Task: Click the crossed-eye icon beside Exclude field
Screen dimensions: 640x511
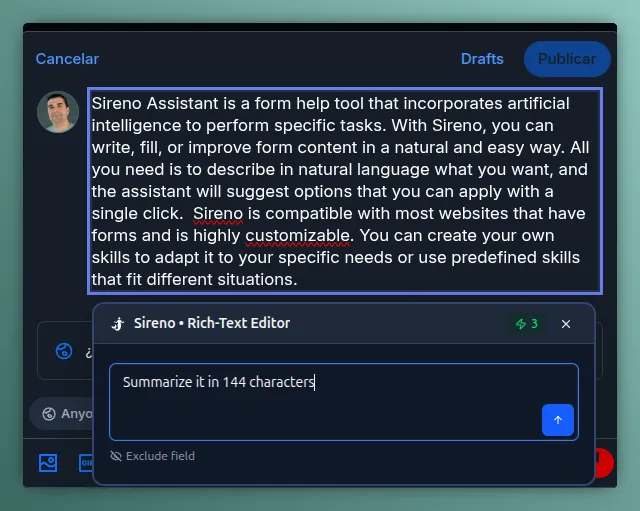Action: [116, 456]
